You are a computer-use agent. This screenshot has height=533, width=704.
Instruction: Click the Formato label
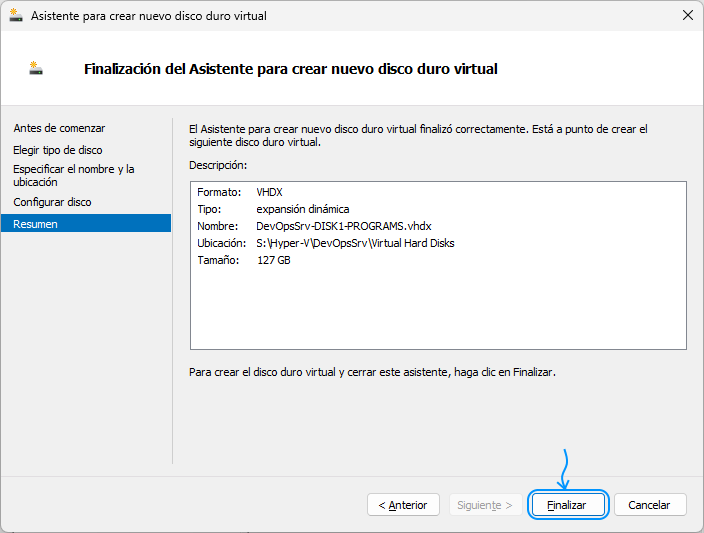[219, 192]
